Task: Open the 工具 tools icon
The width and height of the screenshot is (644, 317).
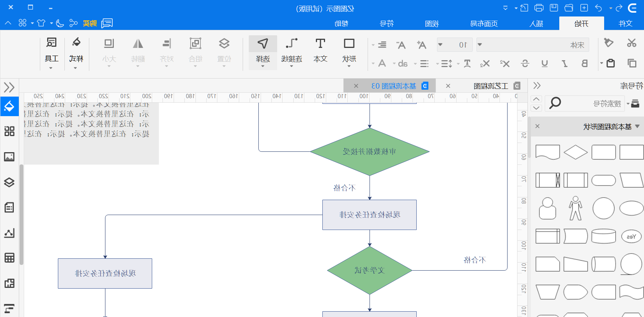Action: [x=51, y=53]
